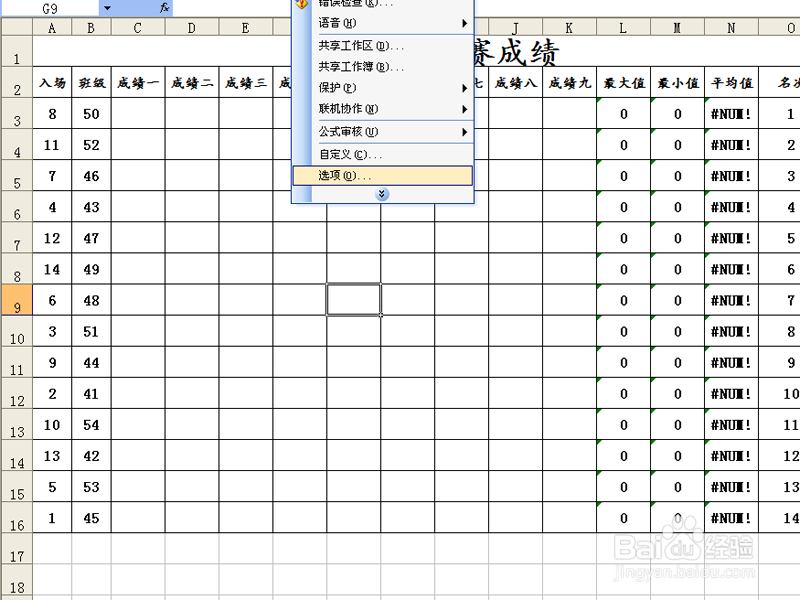Click 最小值 cell 0 in row 11
Viewport: 800px width, 600px height.
click(x=678, y=362)
